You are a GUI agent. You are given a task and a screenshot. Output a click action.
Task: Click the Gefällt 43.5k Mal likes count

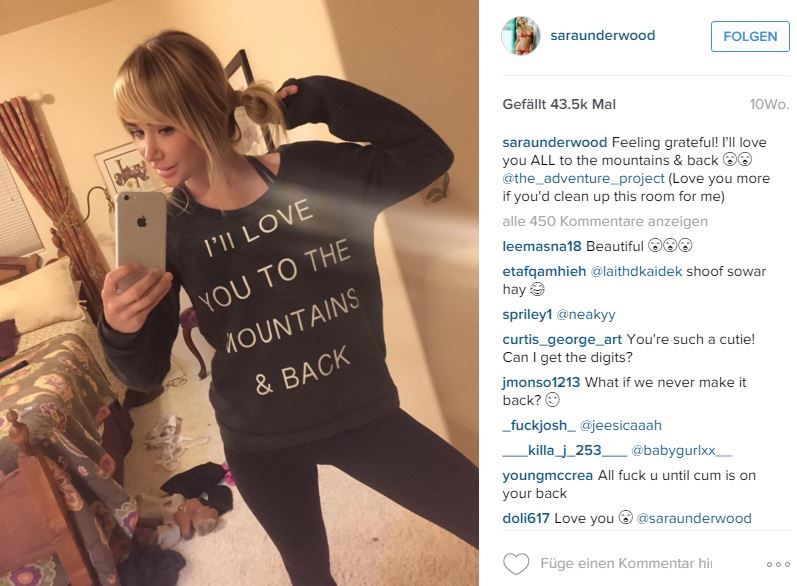point(559,105)
